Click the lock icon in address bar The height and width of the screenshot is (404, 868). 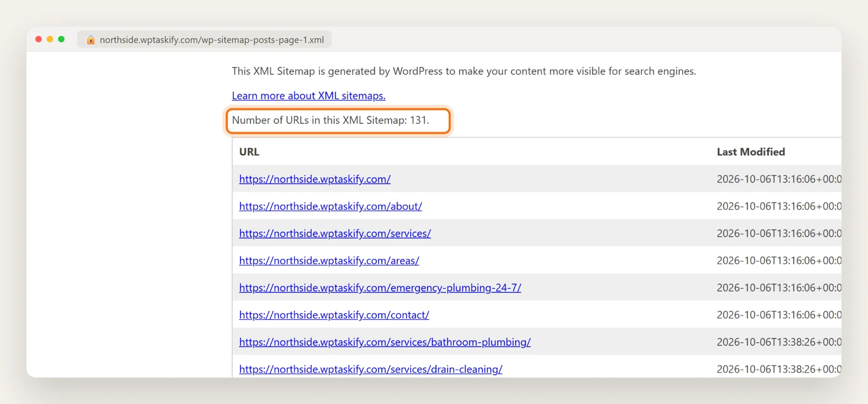[91, 40]
